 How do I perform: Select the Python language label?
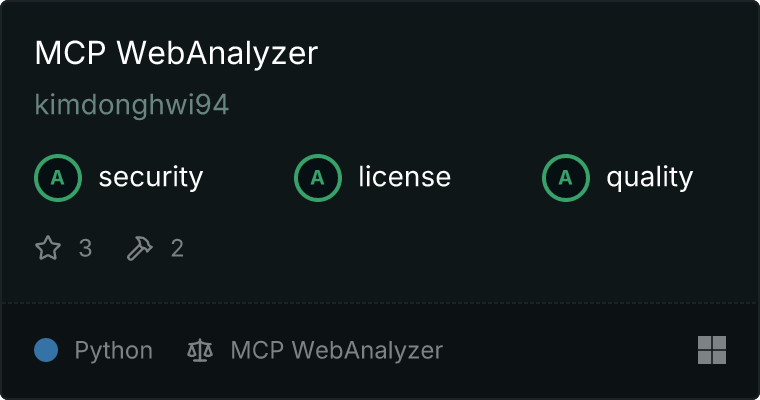pos(113,351)
